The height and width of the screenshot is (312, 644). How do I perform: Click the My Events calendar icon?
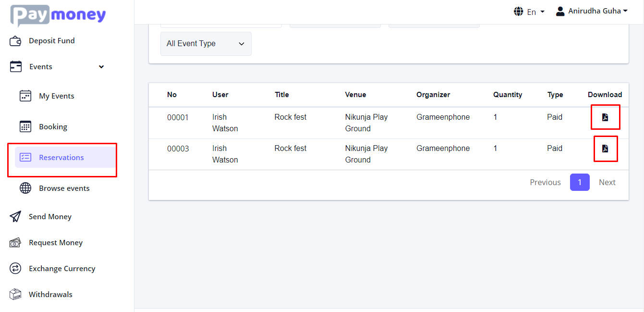pos(25,96)
